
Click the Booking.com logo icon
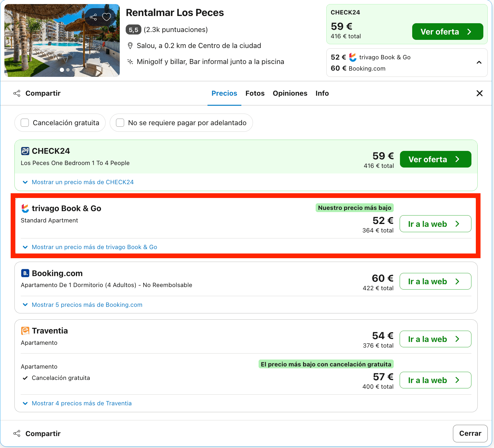(25, 273)
